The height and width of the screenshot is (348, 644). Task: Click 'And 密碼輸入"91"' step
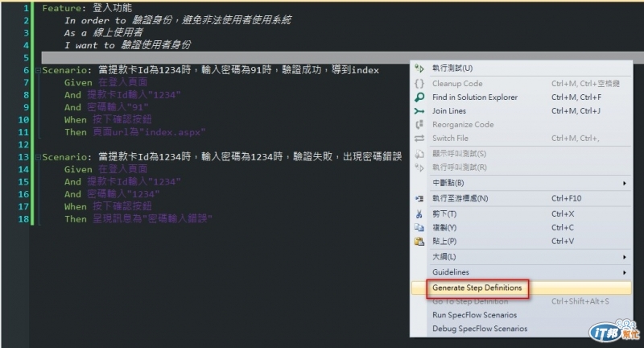(106, 107)
